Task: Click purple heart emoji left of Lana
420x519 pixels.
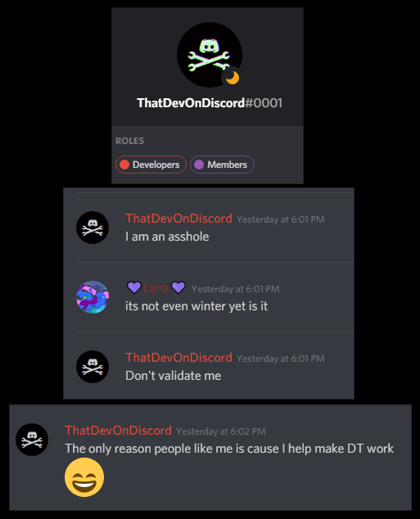Action: pyautogui.click(x=134, y=287)
